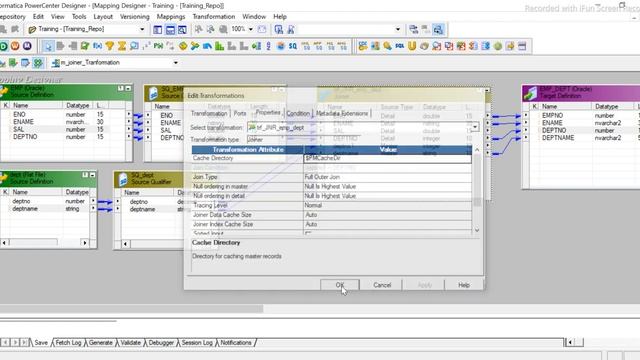Click the second window layout icon
640x360 pixels.
[170, 29]
